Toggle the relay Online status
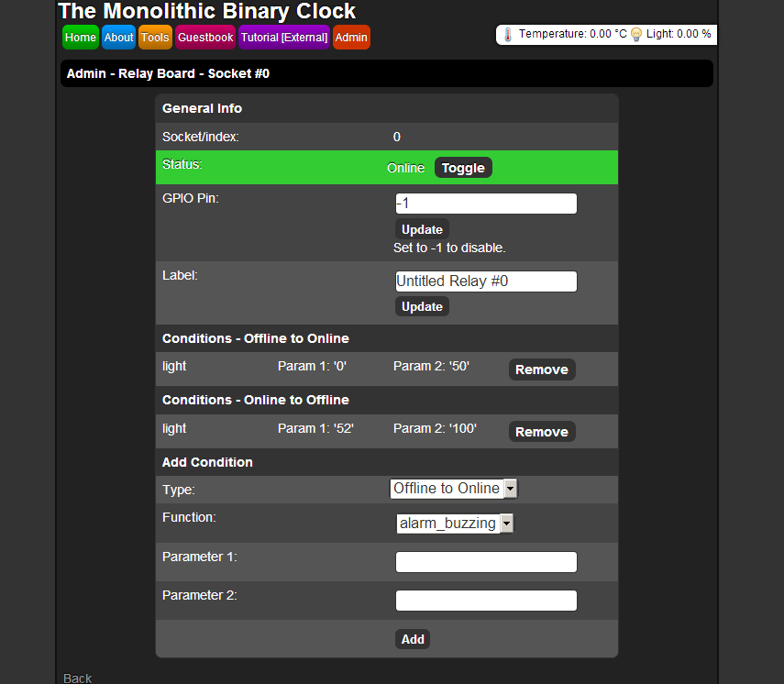Screen dimensions: 784x684 [463, 168]
